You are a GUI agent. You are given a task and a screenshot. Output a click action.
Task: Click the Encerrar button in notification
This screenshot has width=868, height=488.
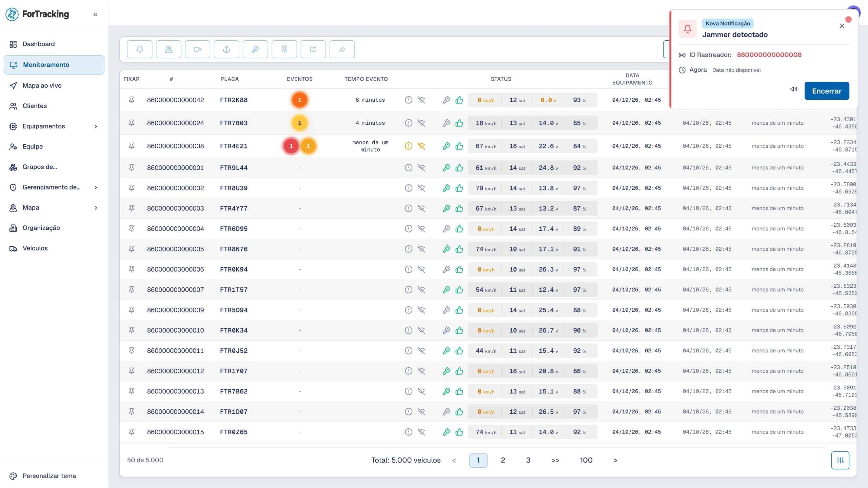[x=827, y=91]
